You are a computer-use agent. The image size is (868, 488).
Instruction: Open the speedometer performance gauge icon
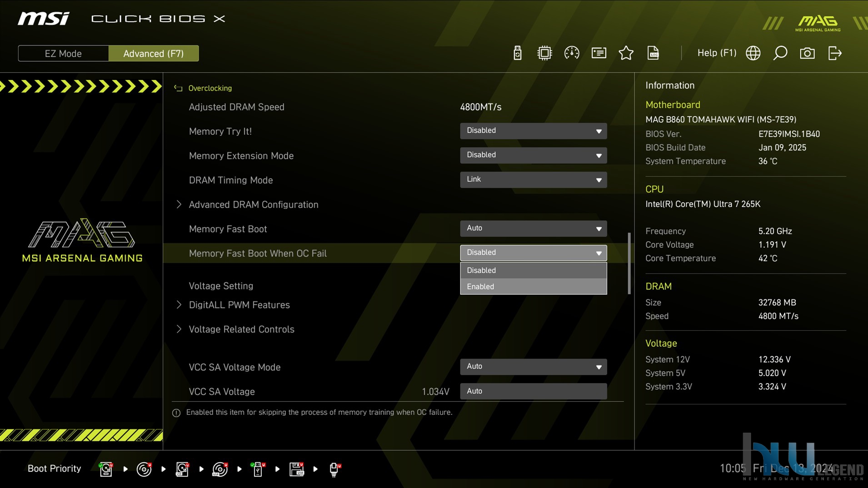pos(572,53)
